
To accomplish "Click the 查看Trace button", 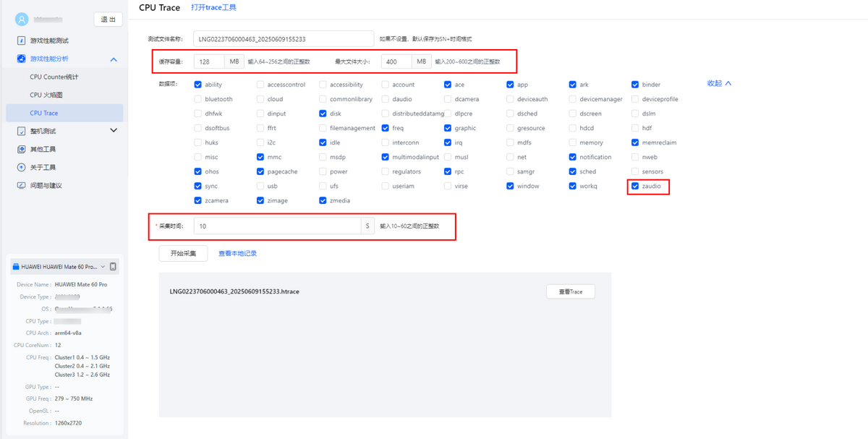I will (x=570, y=291).
